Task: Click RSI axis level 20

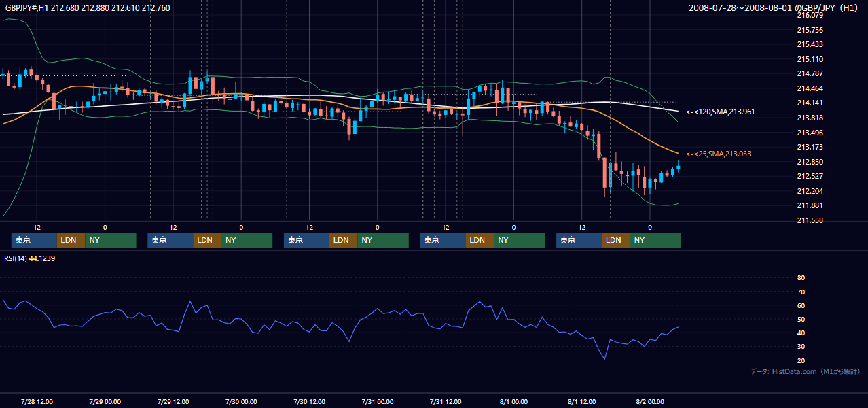Action: pyautogui.click(x=801, y=360)
